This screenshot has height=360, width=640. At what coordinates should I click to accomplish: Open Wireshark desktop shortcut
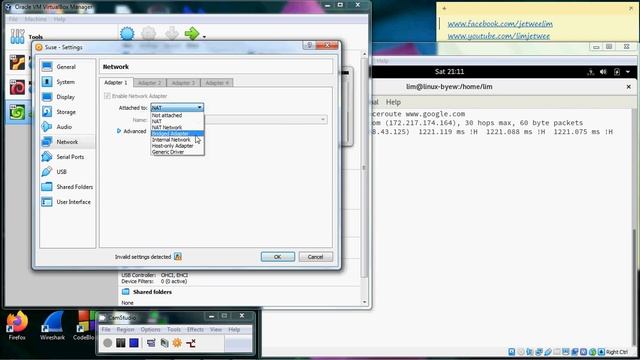pyautogui.click(x=52, y=326)
